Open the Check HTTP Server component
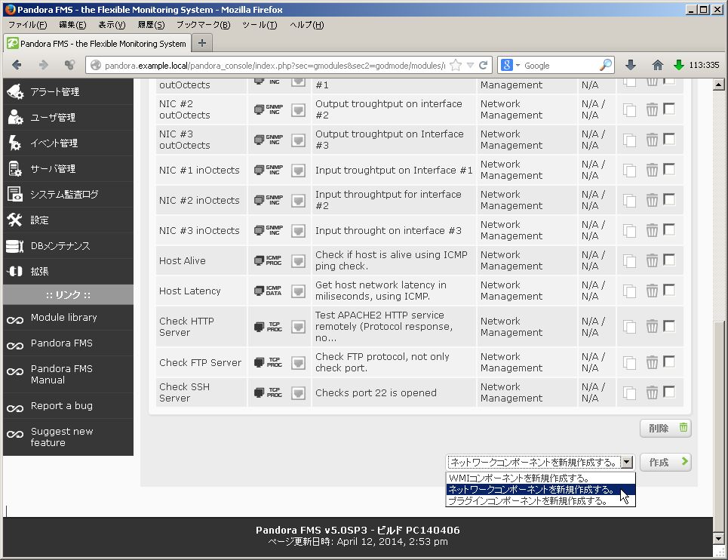The width and height of the screenshot is (728, 560). [x=186, y=327]
